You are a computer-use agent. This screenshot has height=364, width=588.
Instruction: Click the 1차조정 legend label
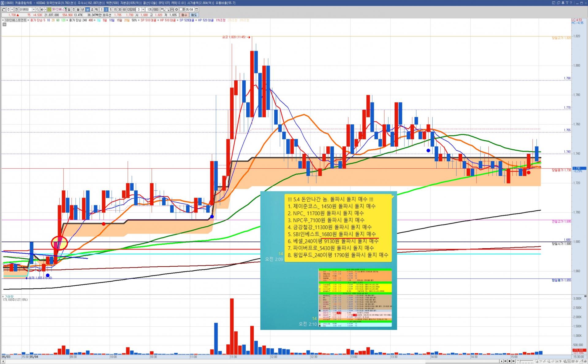tap(221, 20)
